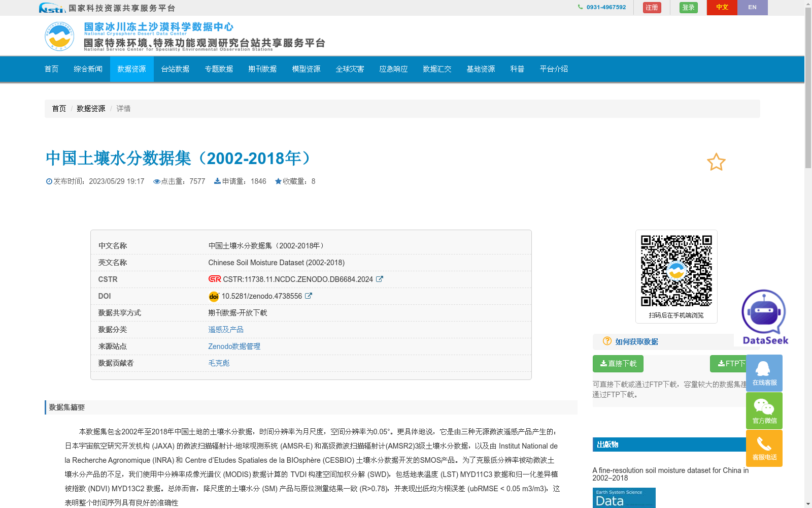Open 模型资源 menu item
Image resolution: width=812 pixels, height=508 pixels.
pyautogui.click(x=306, y=69)
